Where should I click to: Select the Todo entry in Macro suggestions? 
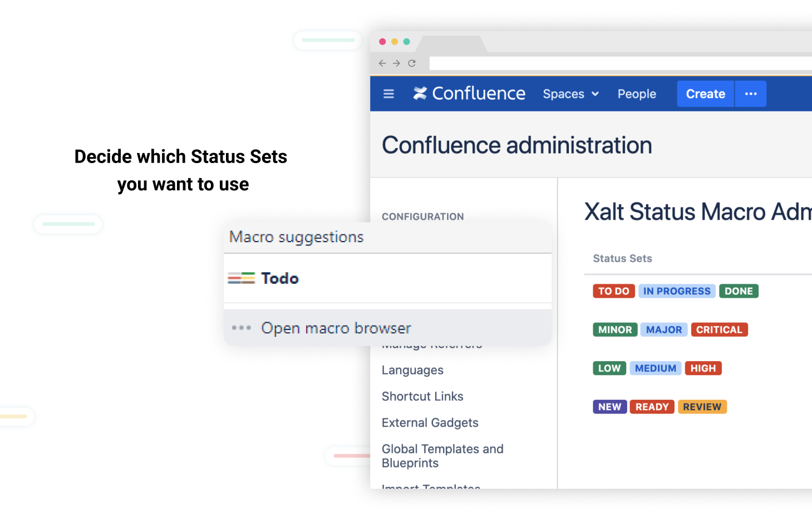[x=280, y=278]
